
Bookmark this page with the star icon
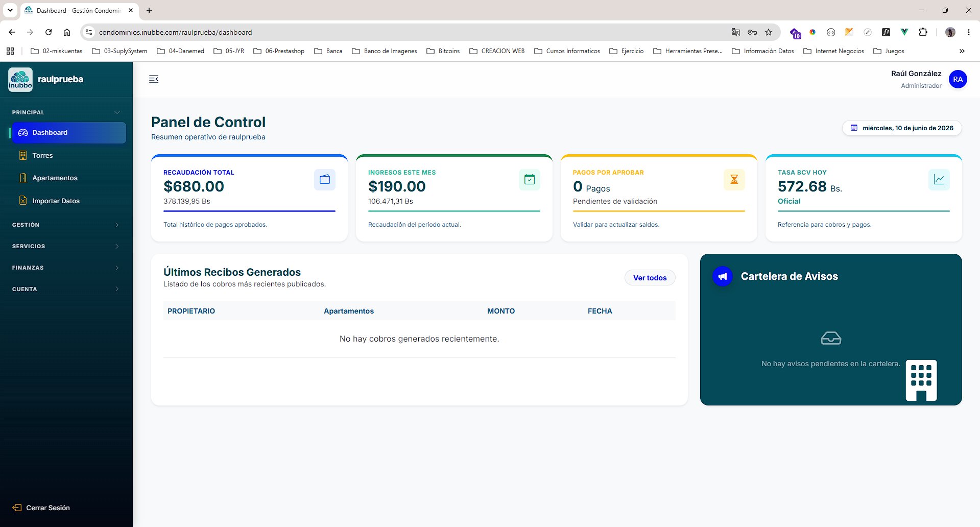(769, 32)
